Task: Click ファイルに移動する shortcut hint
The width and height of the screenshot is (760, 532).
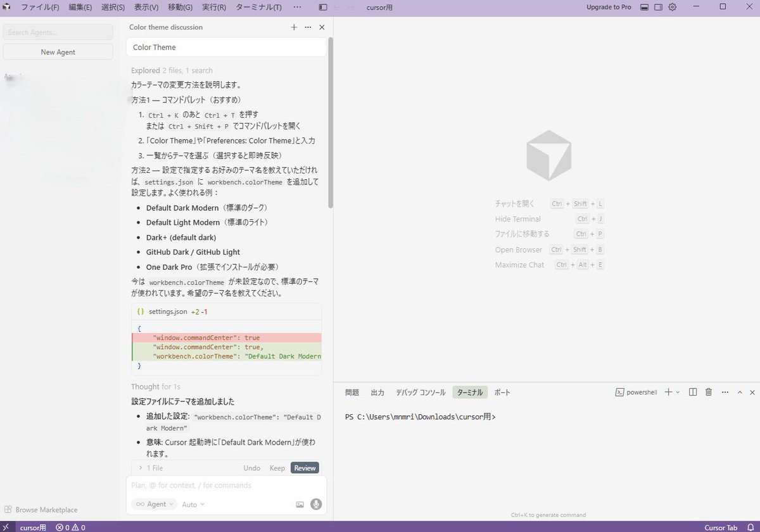Action: (x=550, y=234)
